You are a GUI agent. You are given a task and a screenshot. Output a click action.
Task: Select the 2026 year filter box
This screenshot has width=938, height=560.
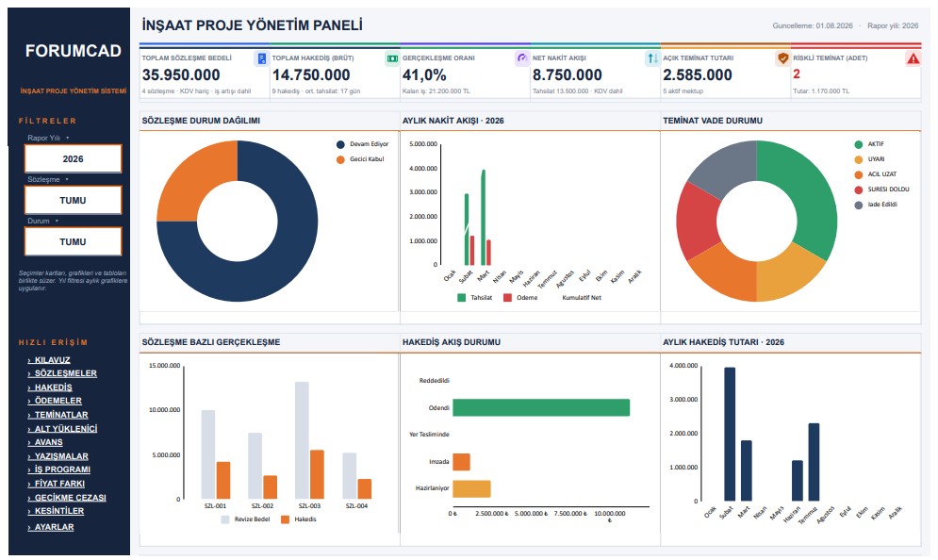(73, 159)
